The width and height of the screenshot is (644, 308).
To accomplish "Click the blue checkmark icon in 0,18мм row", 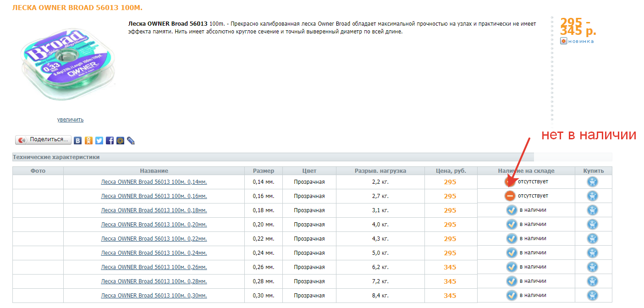I will click(512, 210).
